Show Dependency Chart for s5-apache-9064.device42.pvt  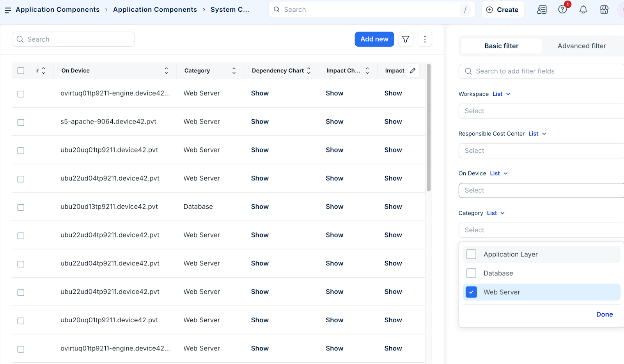click(x=260, y=122)
